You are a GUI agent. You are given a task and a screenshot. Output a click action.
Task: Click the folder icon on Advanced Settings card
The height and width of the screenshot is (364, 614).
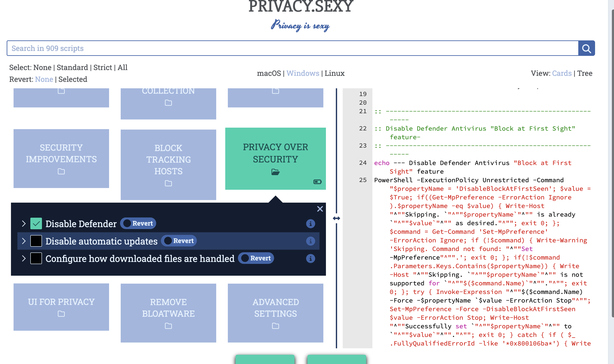pos(275,326)
